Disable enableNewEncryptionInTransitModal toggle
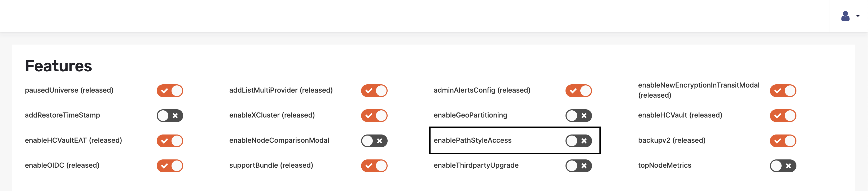The height and width of the screenshot is (191, 868). click(x=783, y=91)
